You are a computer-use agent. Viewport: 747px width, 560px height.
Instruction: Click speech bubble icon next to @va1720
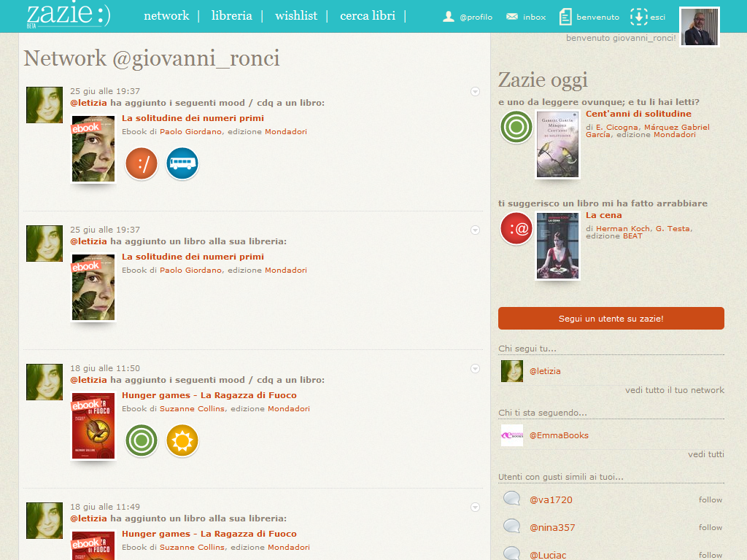512,499
